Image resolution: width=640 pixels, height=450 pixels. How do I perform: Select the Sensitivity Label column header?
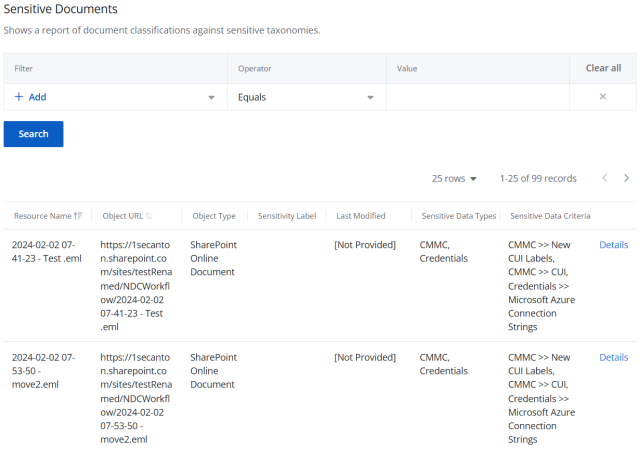pyautogui.click(x=287, y=216)
